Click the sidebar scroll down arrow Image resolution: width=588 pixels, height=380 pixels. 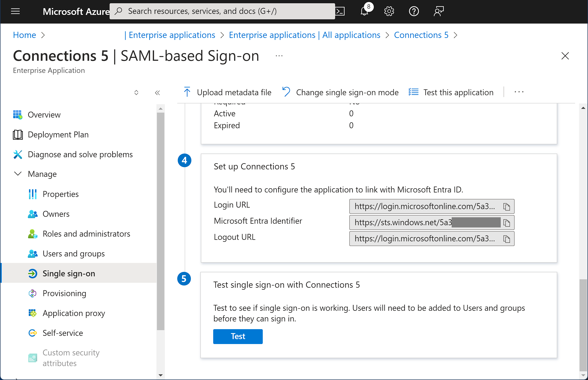[x=161, y=375]
